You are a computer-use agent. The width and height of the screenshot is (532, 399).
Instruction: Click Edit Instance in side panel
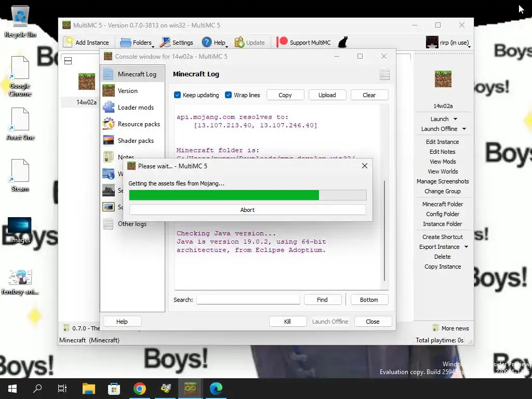pyautogui.click(x=443, y=142)
